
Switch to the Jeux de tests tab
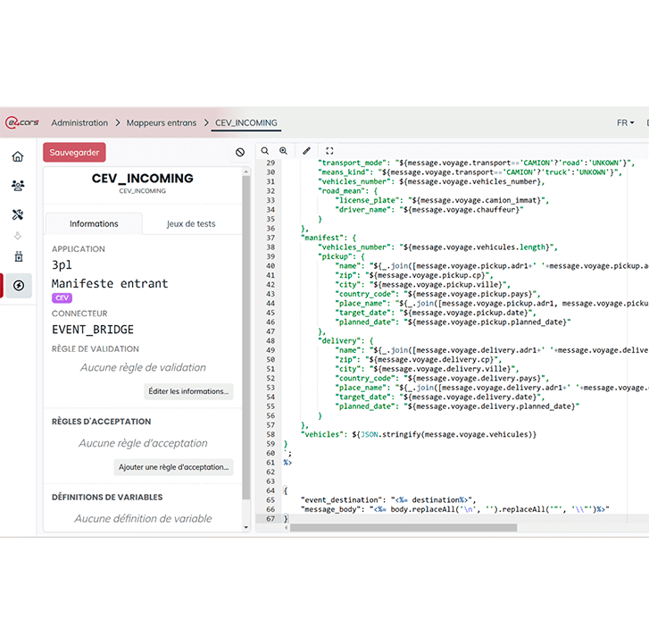coord(191,223)
